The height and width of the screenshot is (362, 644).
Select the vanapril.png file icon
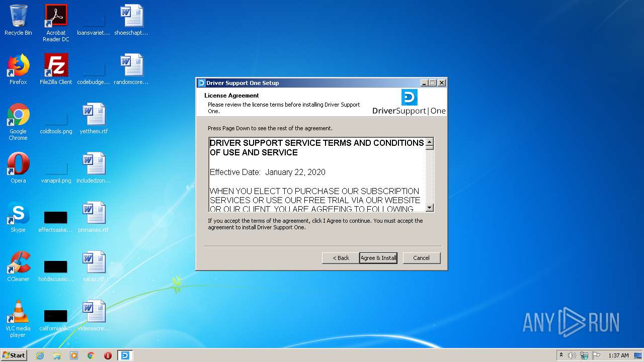point(56,168)
